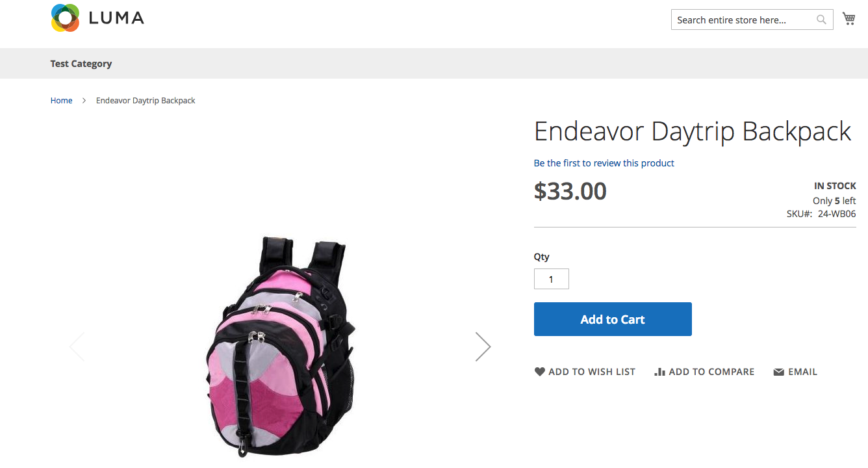Click the Email text link

coord(803,372)
